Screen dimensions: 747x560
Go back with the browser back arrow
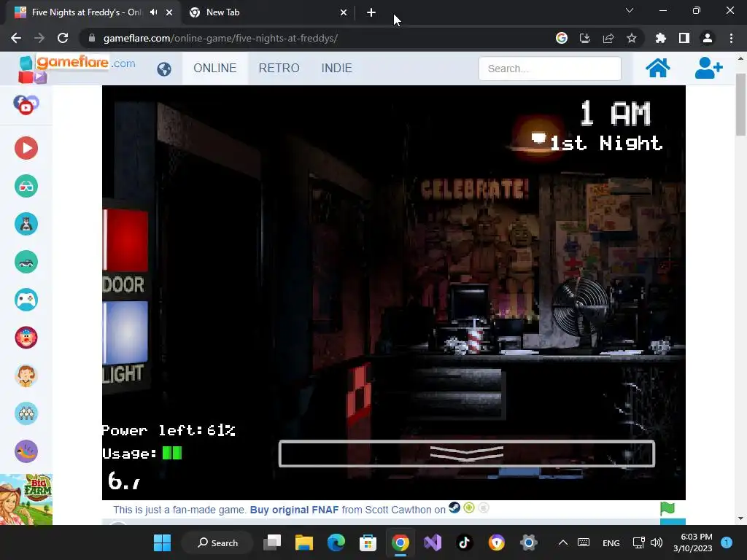[16, 38]
